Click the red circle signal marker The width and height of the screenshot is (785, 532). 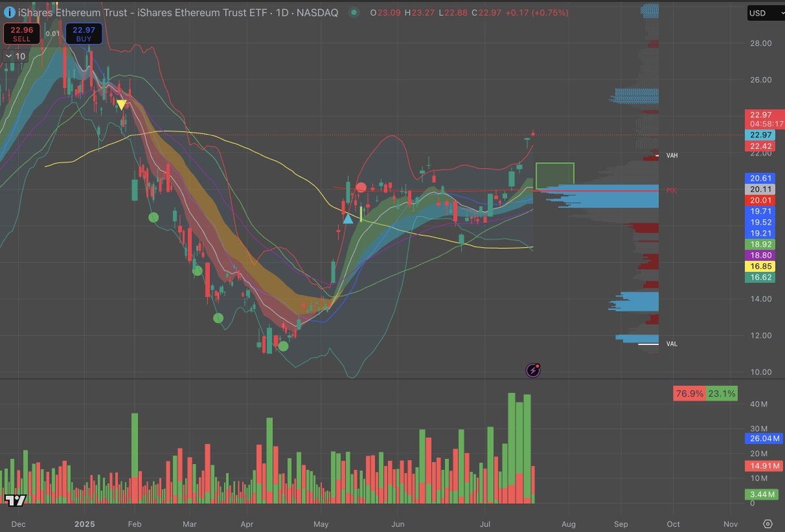click(361, 188)
